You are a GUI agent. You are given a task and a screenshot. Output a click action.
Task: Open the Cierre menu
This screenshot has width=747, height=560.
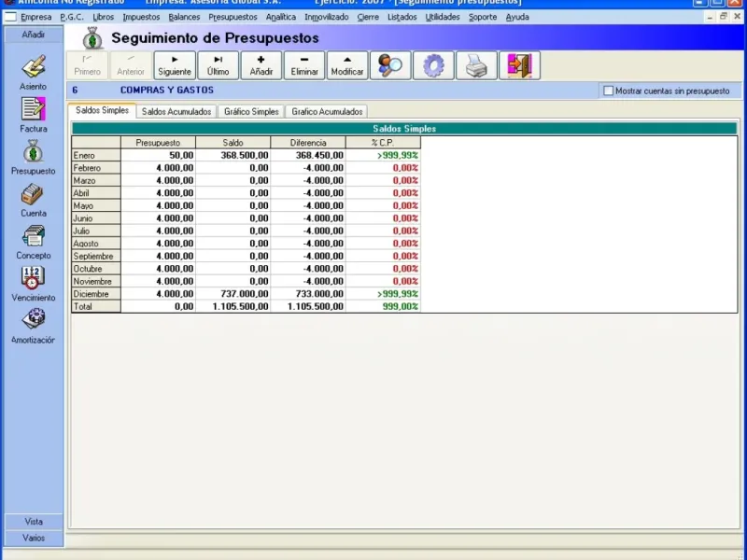(368, 17)
